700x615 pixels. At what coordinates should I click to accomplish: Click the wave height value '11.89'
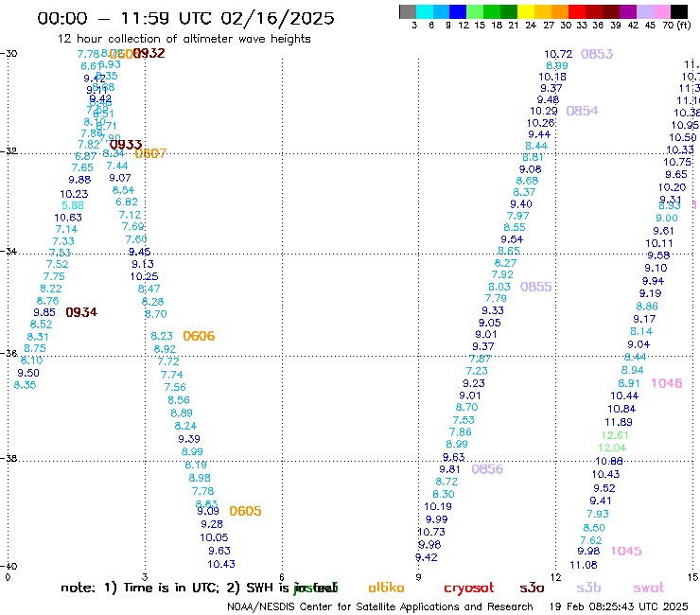(x=619, y=422)
